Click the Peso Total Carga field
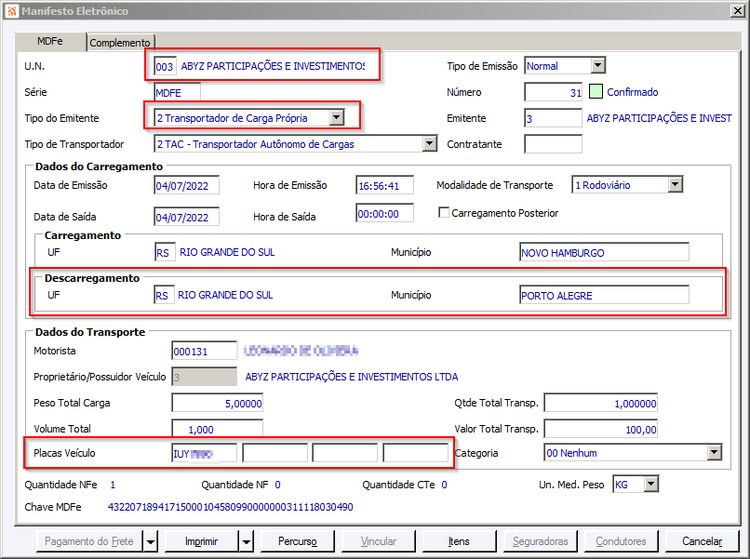 coord(217,403)
